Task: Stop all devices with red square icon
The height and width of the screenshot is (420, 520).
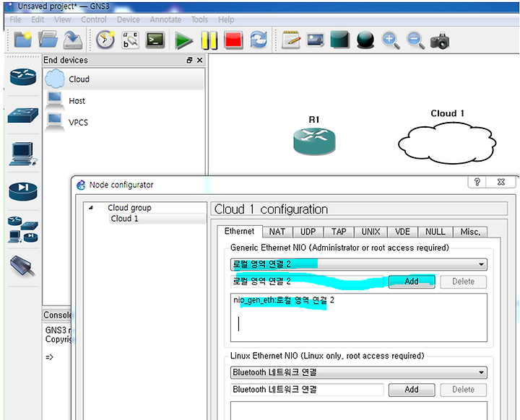Action: tap(233, 40)
